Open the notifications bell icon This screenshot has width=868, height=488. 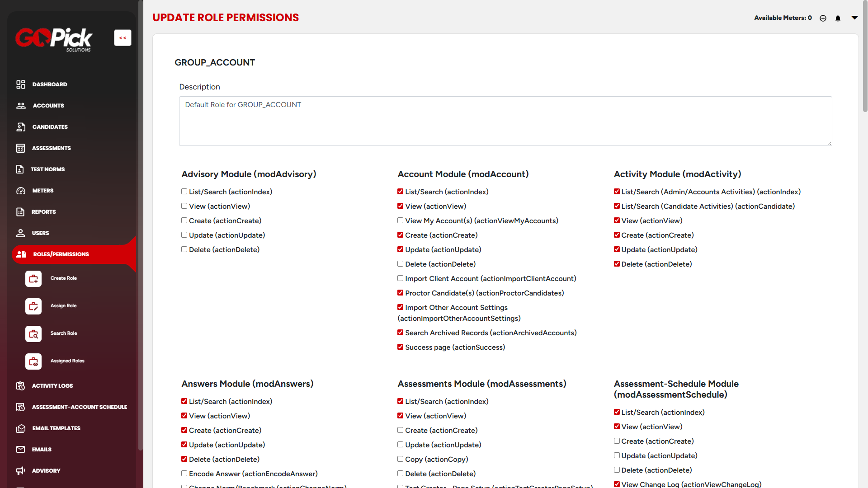(x=838, y=18)
